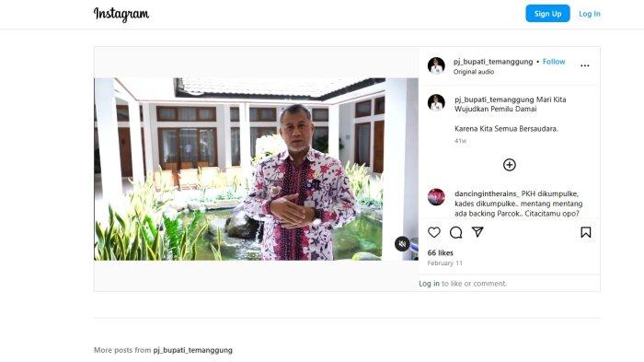Open comments via the speech bubble icon
Image resolution: width=644 pixels, height=362 pixels.
455,232
